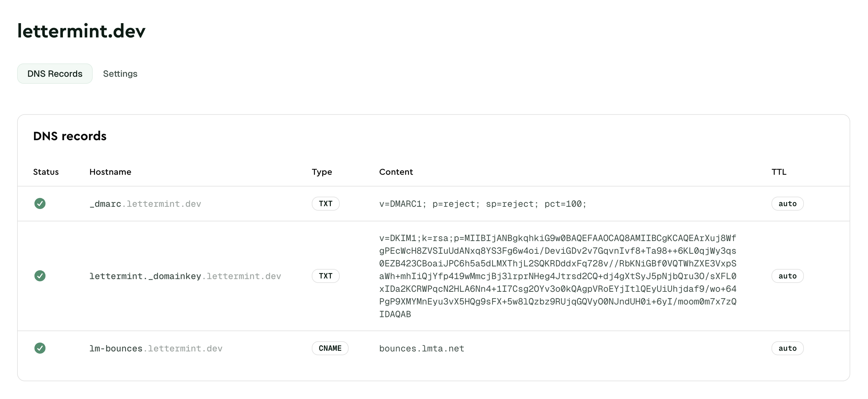Image resolution: width=868 pixels, height=399 pixels.
Task: Click the status checkmark for lm-bounces record
Action: (40, 348)
